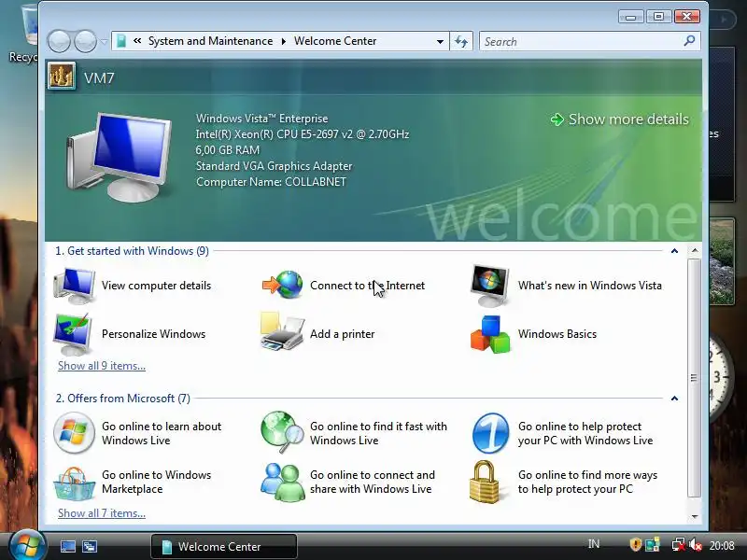The image size is (747, 560).
Task: Click the scrollbar down arrow
Action: [695, 516]
